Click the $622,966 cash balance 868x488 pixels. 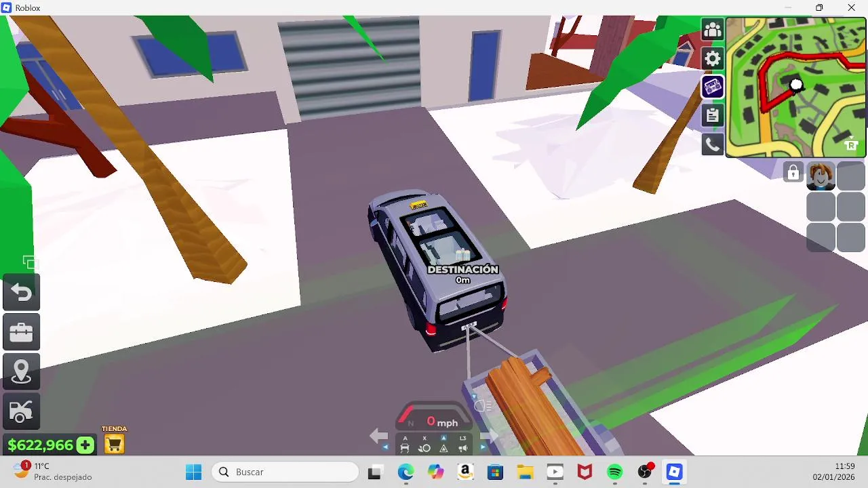coord(40,445)
